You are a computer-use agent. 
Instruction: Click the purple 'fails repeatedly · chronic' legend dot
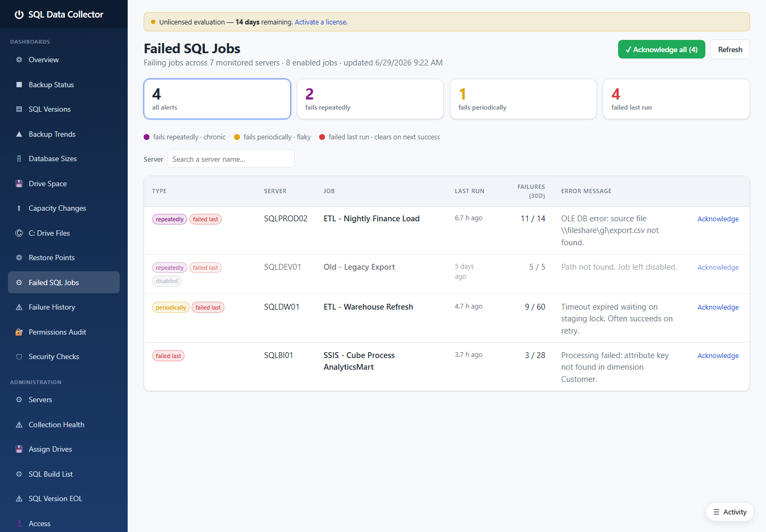click(147, 137)
